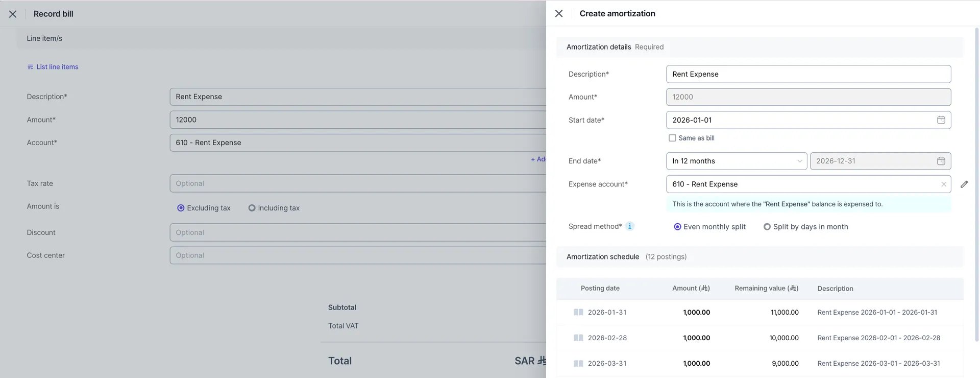Click the journal icon for 2026-02-28 posting
Image resolution: width=980 pixels, height=378 pixels.
coord(578,338)
